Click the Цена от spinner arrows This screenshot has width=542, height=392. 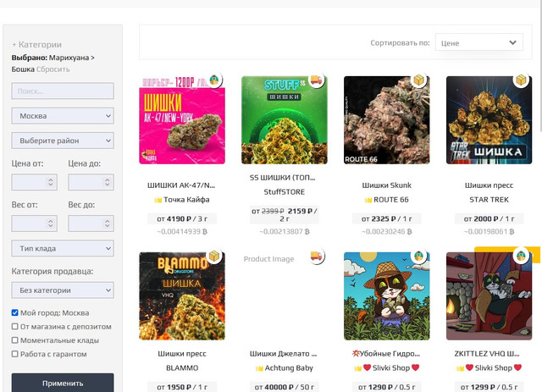click(51, 182)
